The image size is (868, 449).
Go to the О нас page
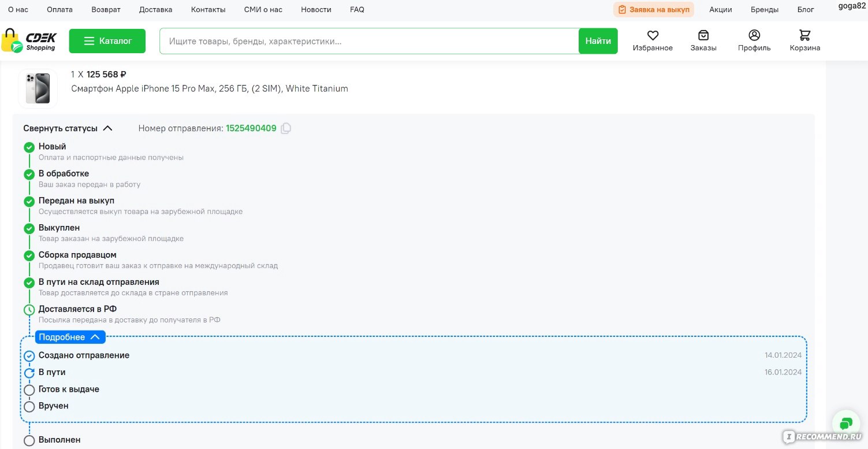[x=18, y=10]
